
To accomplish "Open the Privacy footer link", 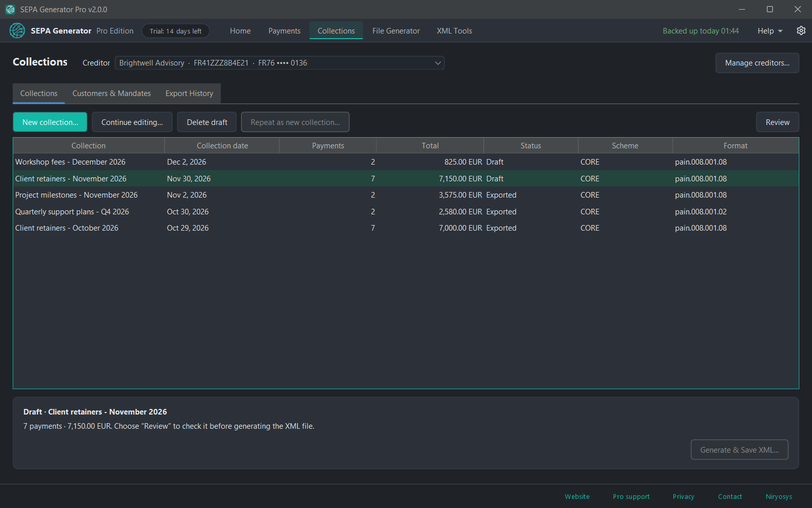I will pos(683,496).
